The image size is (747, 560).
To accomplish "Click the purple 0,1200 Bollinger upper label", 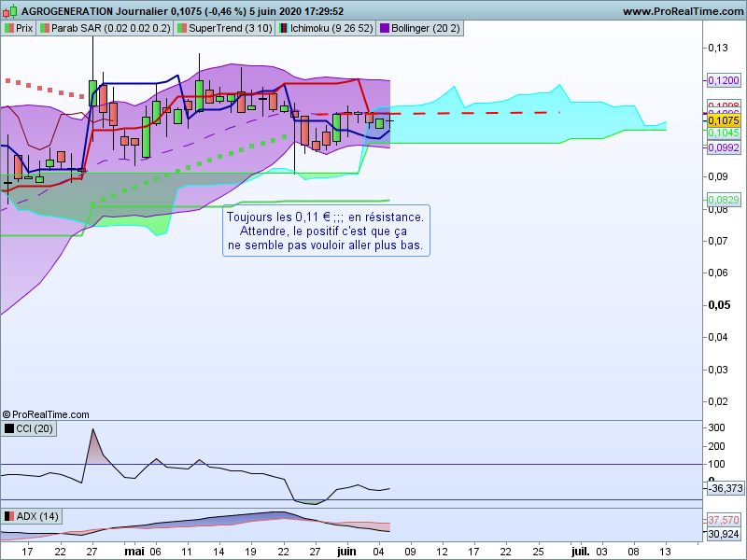I will pyautogui.click(x=723, y=80).
